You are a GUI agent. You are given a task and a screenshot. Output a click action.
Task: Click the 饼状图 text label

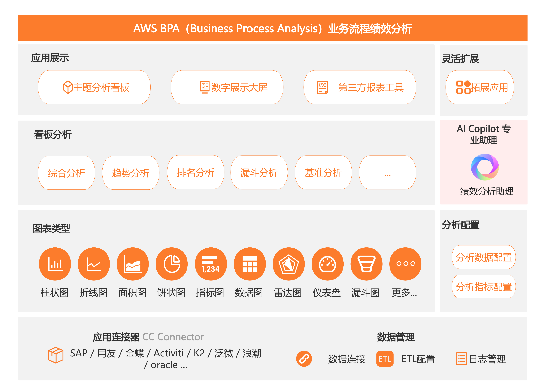tap(171, 293)
